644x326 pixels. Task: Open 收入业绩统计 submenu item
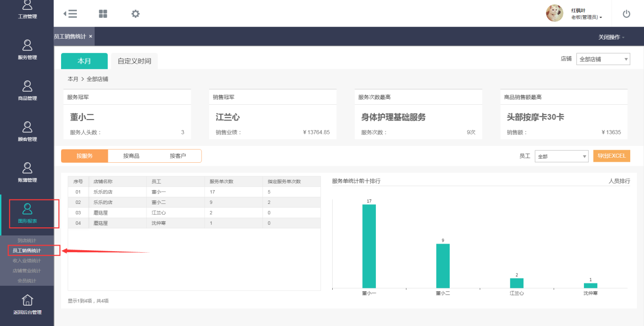point(27,260)
